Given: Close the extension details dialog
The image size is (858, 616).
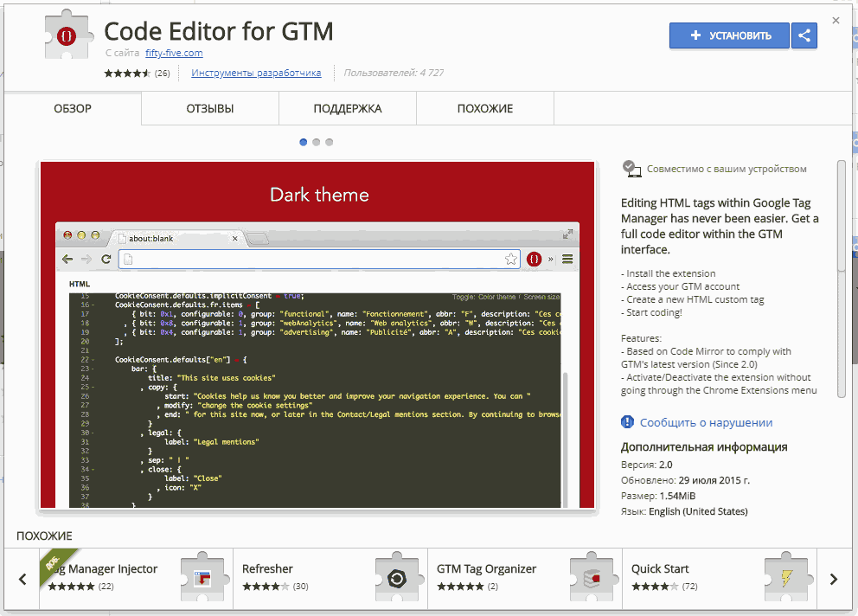Looking at the screenshot, I should coord(836,20).
